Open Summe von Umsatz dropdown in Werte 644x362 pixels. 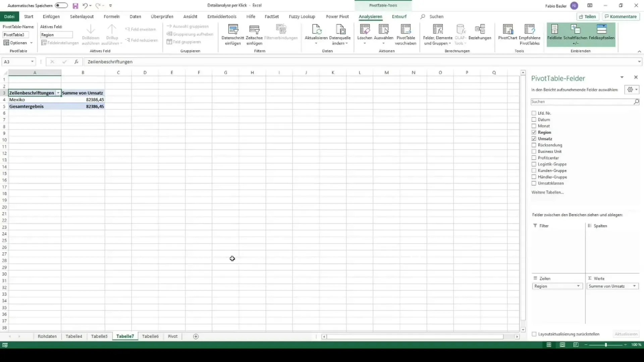click(x=634, y=286)
